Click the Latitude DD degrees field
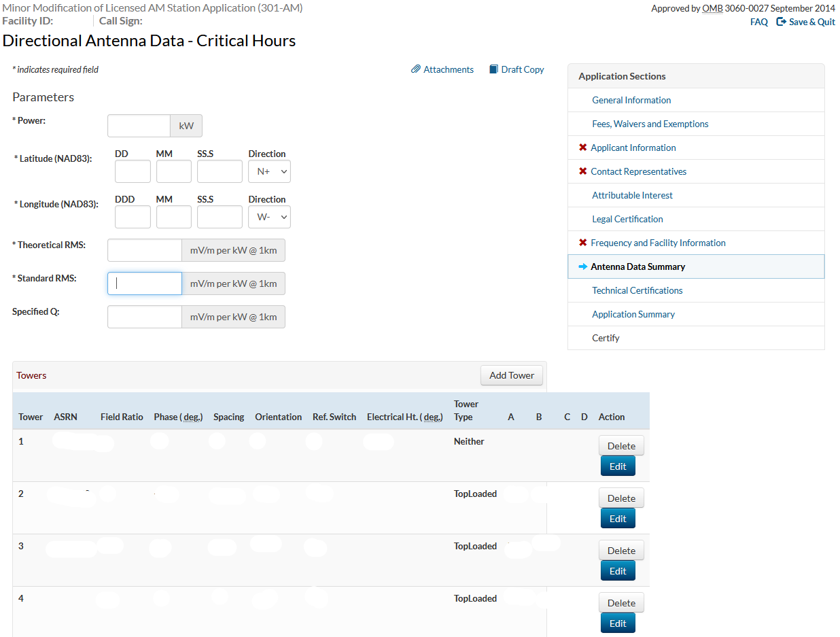 (x=133, y=172)
